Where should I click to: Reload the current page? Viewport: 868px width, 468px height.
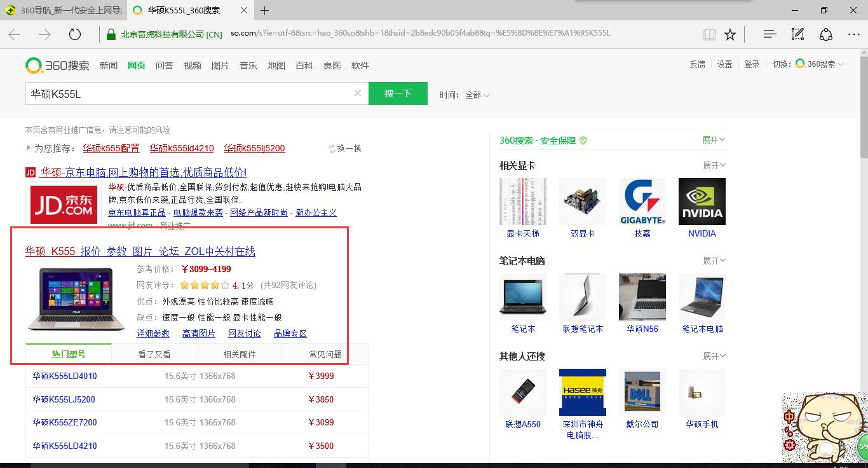pyautogui.click(x=75, y=34)
